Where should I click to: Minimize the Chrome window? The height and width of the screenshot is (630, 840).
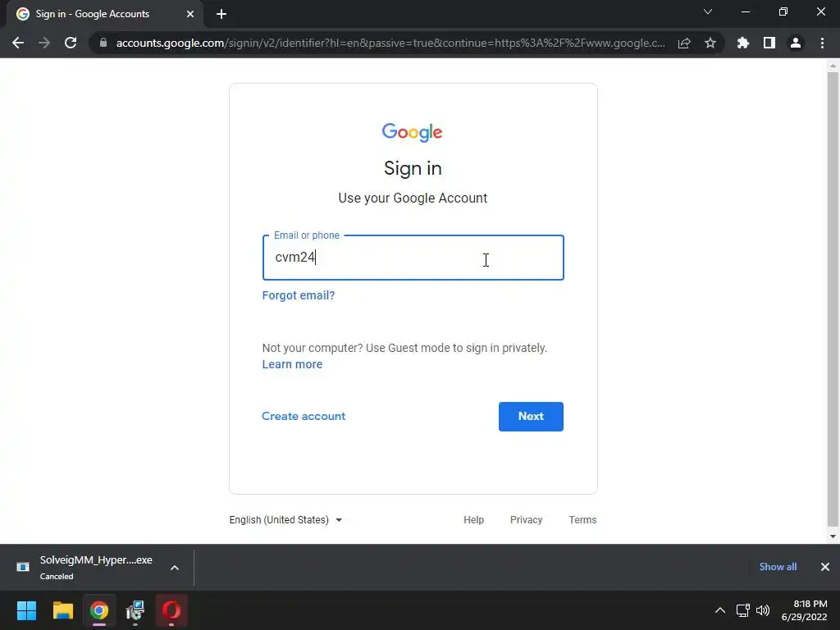tap(745, 11)
